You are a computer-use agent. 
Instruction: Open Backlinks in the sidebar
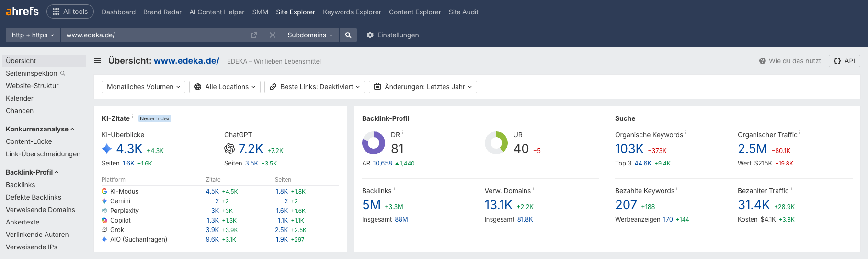(20, 185)
